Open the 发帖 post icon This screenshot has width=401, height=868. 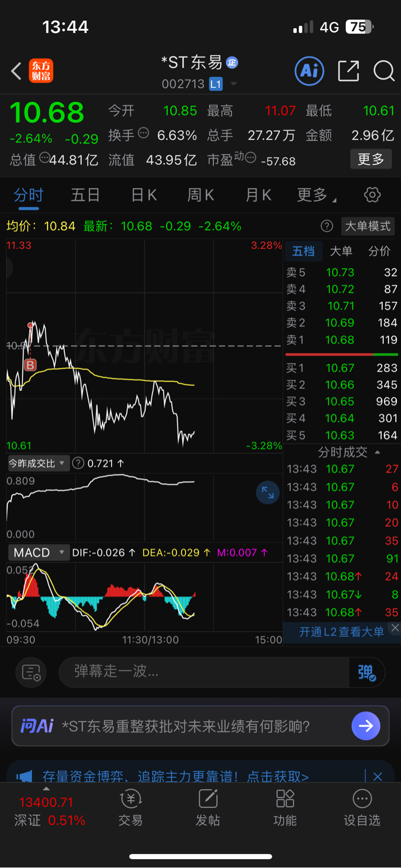pyautogui.click(x=208, y=808)
